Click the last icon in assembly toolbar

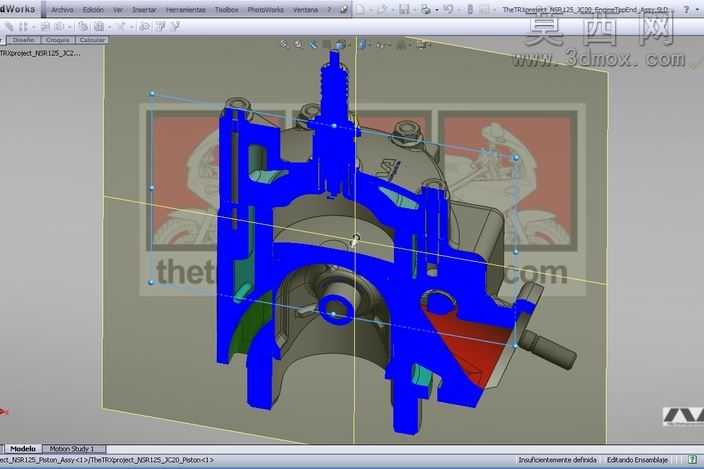[x=176, y=27]
